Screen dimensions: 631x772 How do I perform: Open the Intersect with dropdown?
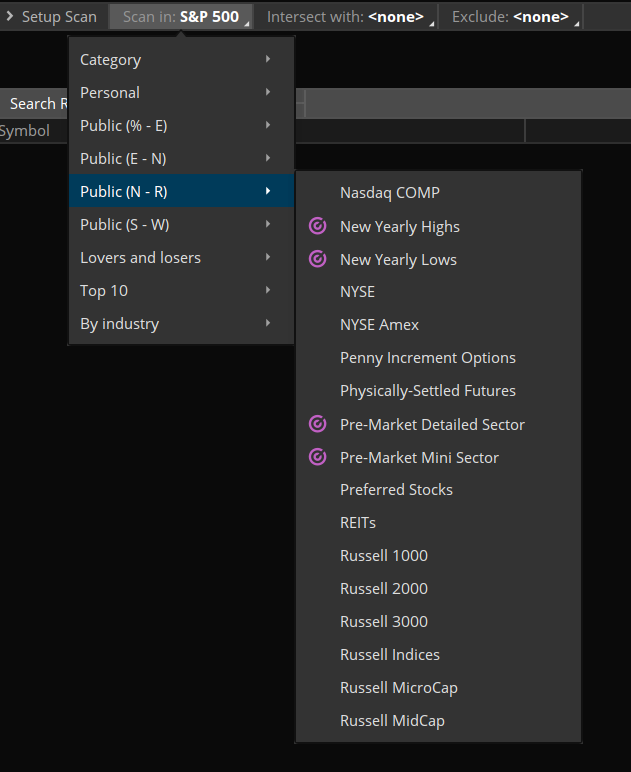coord(345,17)
